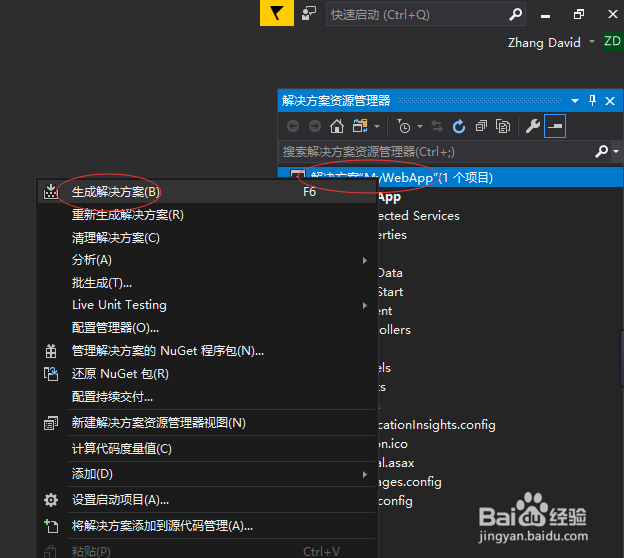Click the yellow notification filter flag icon

[277, 13]
